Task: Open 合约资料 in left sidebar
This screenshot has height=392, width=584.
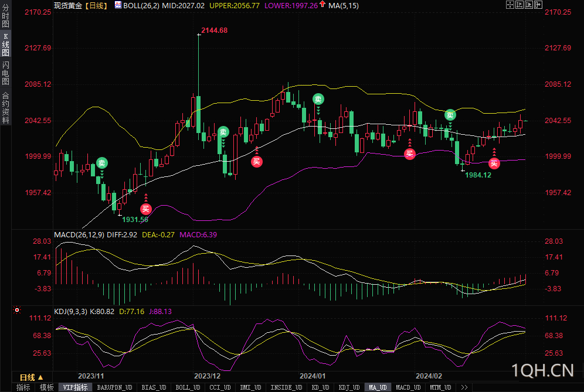Action: [6, 108]
